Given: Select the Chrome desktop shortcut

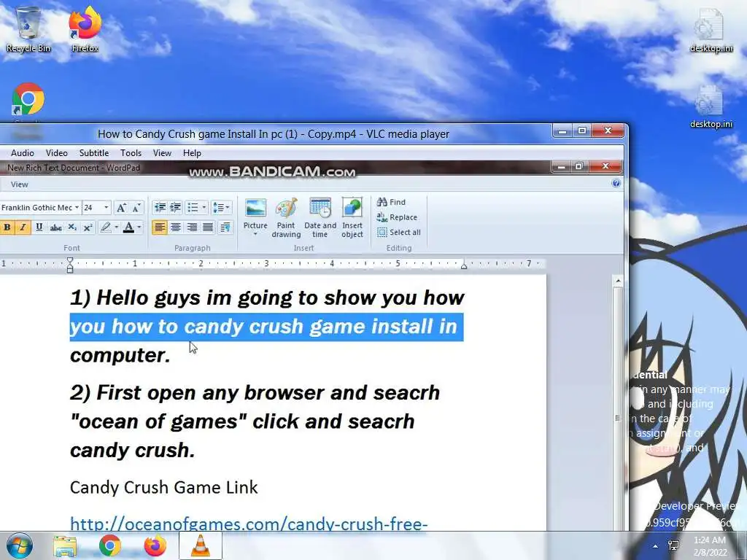Looking at the screenshot, I should pyautogui.click(x=28, y=100).
